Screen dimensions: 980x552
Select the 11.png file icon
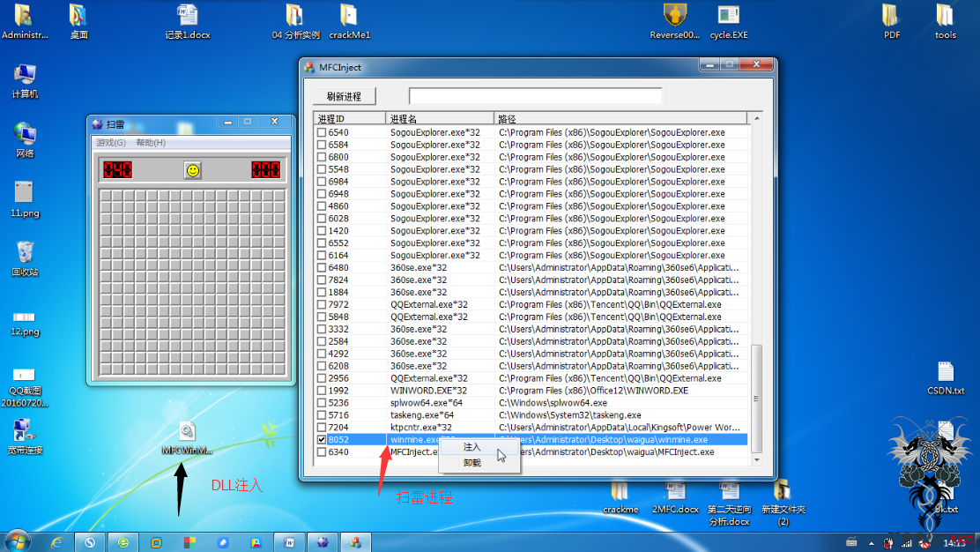[25, 199]
